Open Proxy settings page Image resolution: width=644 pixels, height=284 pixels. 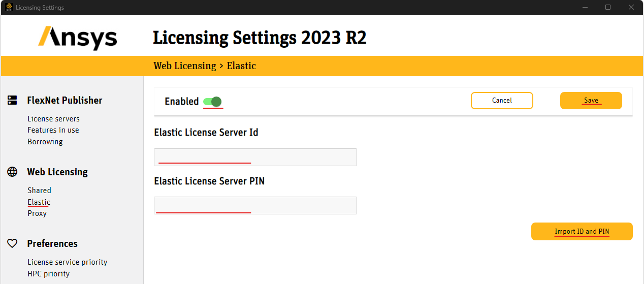tap(37, 213)
